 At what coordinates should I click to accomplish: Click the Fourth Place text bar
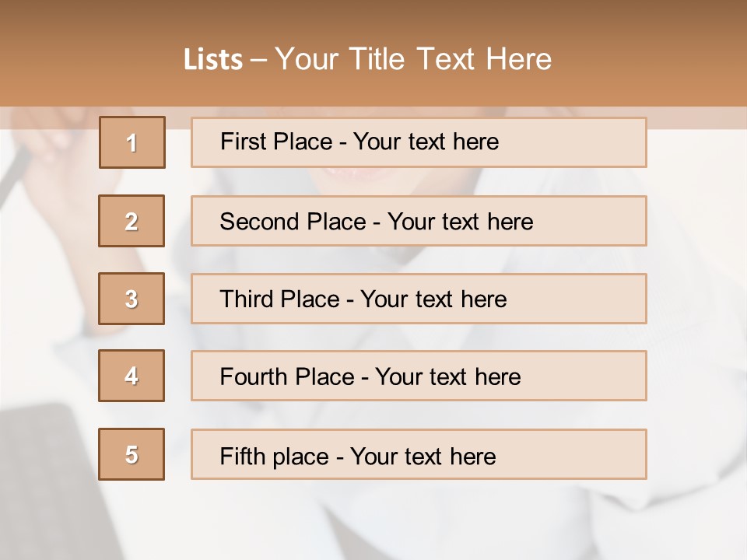[x=419, y=376]
